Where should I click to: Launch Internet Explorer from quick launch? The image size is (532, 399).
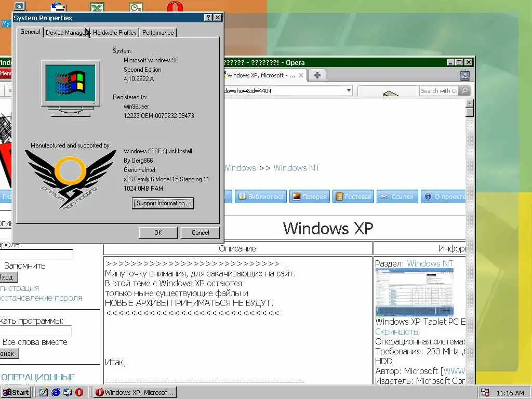(x=56, y=392)
